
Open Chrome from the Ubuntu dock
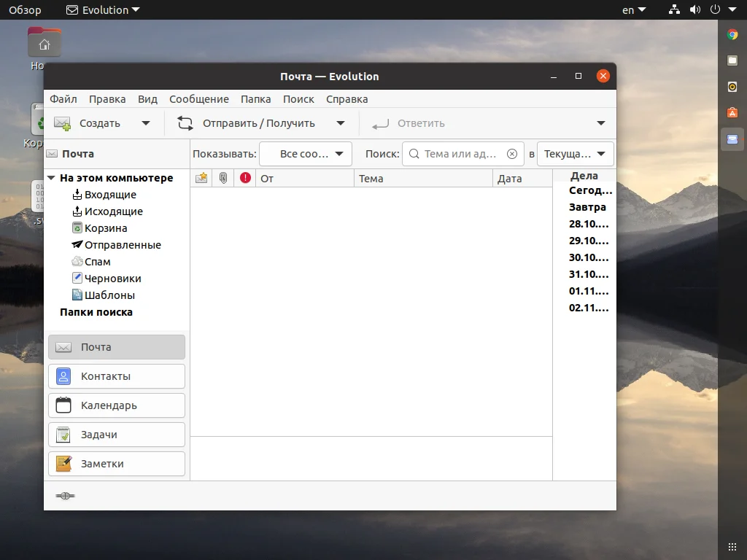tap(732, 34)
